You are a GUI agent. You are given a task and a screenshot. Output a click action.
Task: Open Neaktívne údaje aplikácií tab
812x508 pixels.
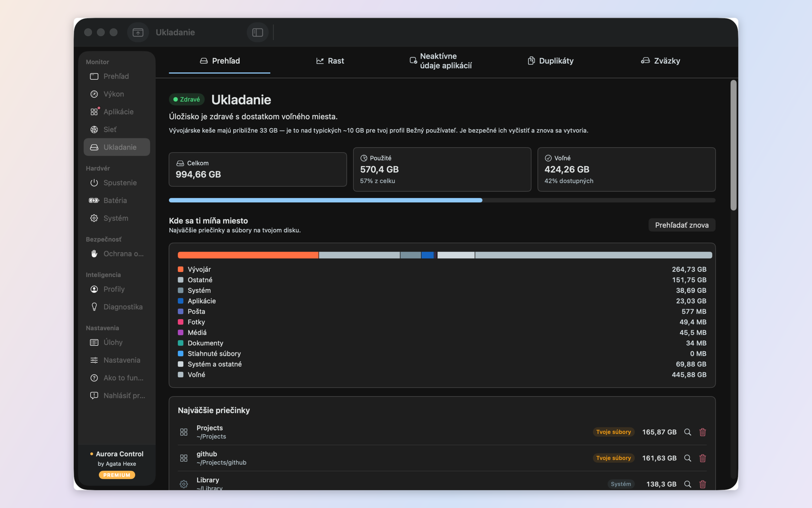pos(441,61)
